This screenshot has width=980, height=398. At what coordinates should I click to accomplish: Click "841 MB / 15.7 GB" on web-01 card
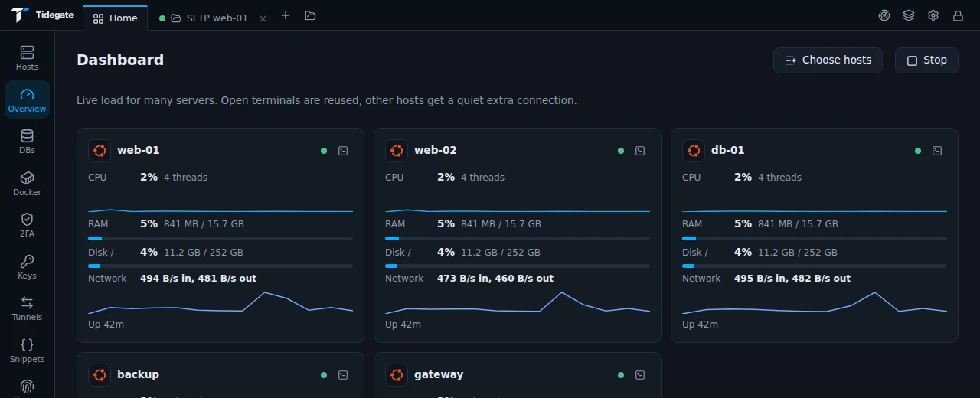click(204, 224)
